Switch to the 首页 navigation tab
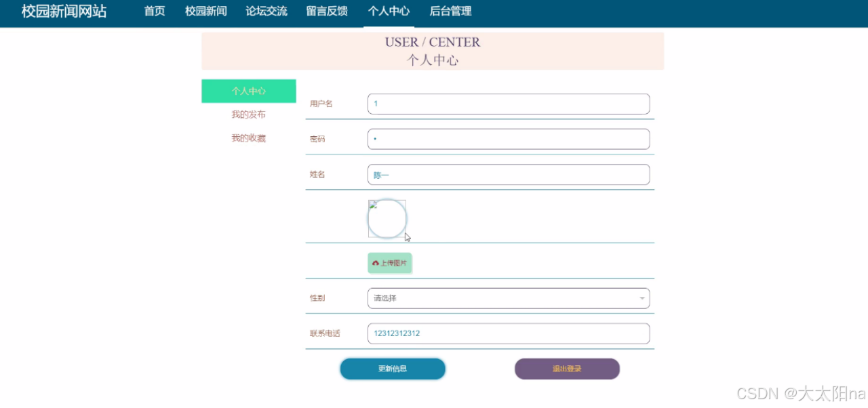 pyautogui.click(x=154, y=11)
